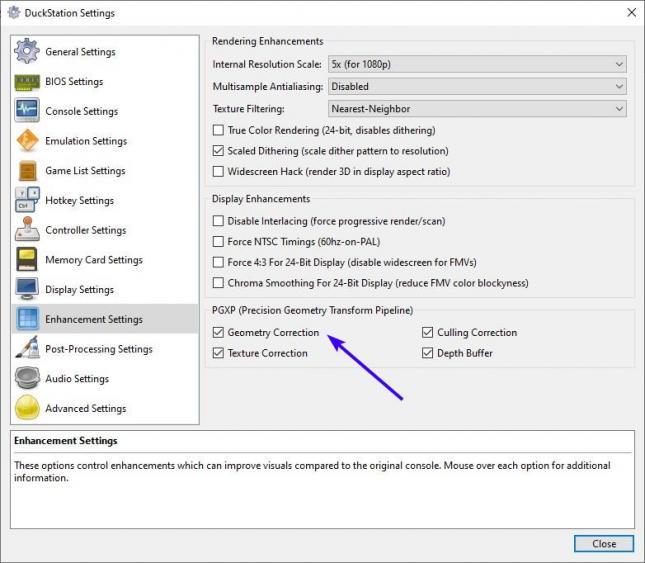The width and height of the screenshot is (645, 563).
Task: Click the BIOS Settings chip icon
Action: 27,81
